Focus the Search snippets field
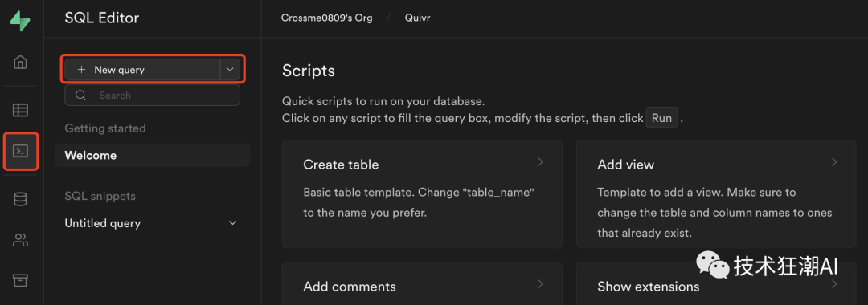This screenshot has width=868, height=305. (152, 95)
